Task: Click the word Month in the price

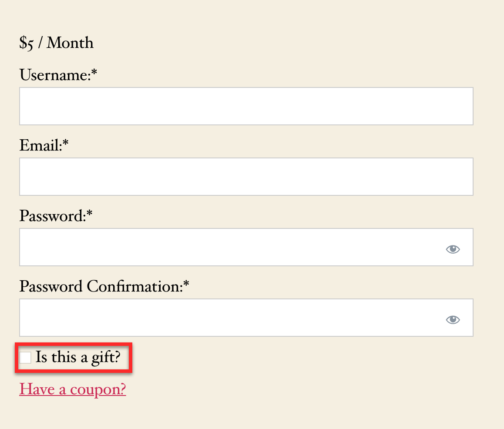Action: pos(70,43)
